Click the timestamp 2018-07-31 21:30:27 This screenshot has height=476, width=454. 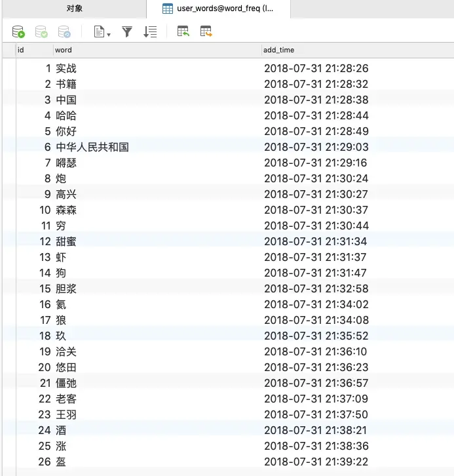316,194
